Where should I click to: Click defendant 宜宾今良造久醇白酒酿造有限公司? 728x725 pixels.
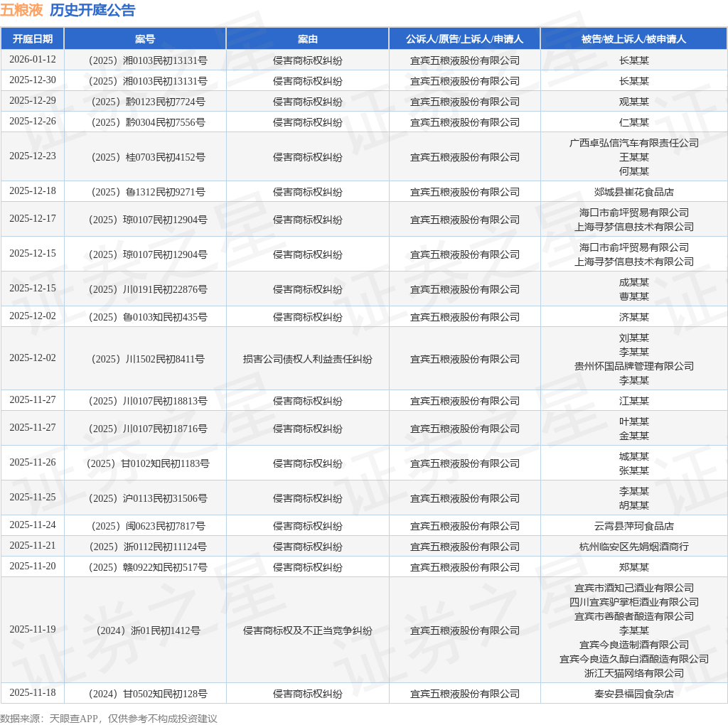tap(633, 659)
